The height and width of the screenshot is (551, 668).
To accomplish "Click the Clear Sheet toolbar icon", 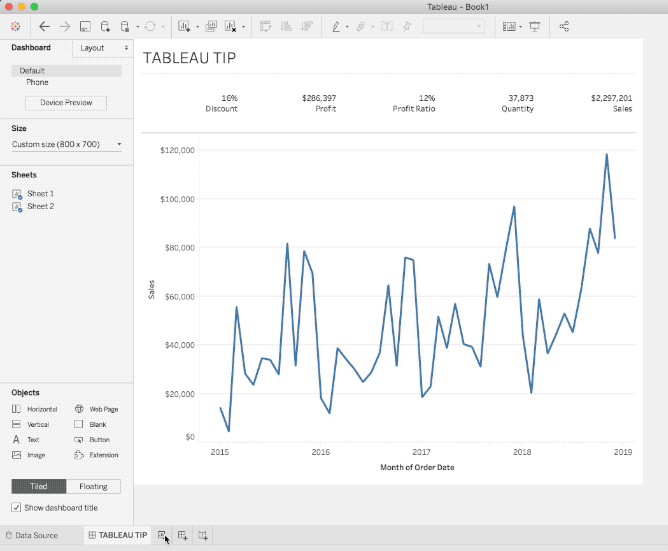I will (230, 26).
